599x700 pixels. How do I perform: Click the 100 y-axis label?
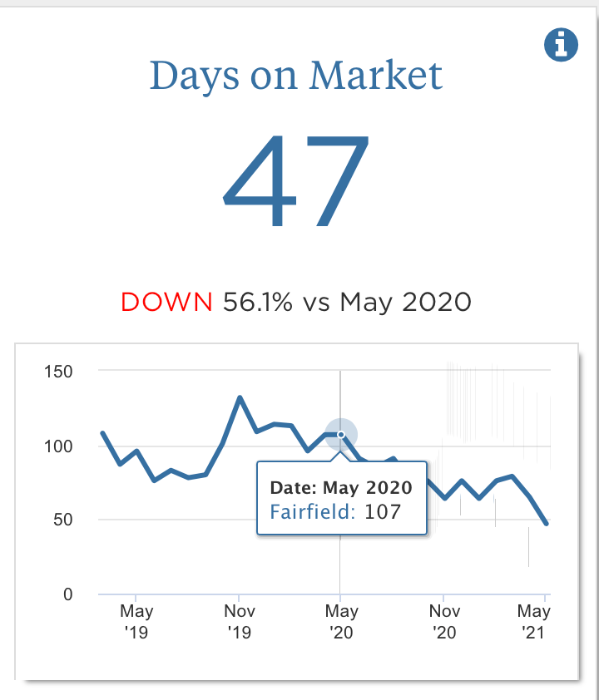tap(58, 446)
